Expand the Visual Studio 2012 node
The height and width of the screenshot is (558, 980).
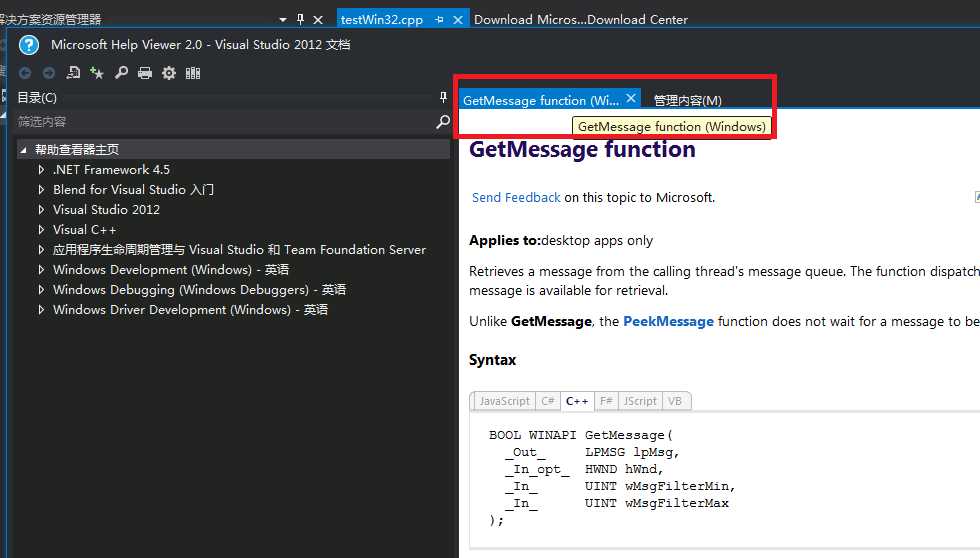[41, 209]
